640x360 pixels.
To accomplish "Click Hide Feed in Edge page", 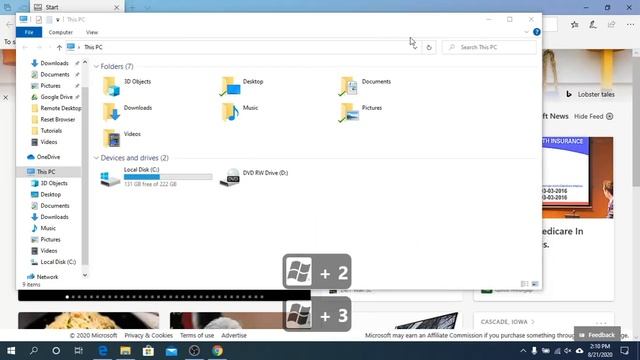I will [593, 116].
